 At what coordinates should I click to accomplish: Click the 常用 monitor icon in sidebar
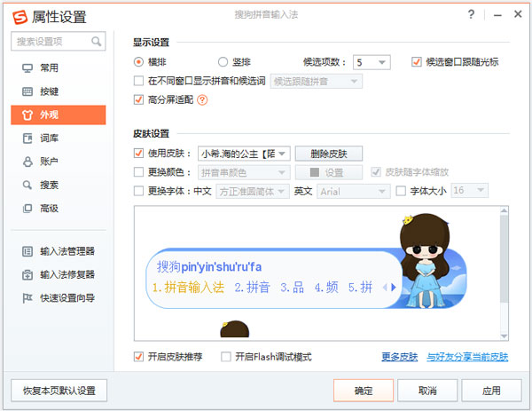click(x=26, y=68)
